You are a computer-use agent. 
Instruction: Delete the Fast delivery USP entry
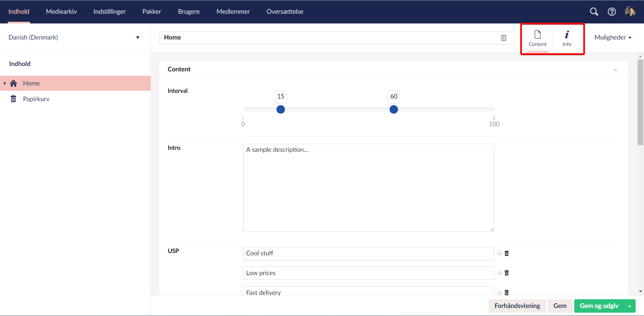506,292
